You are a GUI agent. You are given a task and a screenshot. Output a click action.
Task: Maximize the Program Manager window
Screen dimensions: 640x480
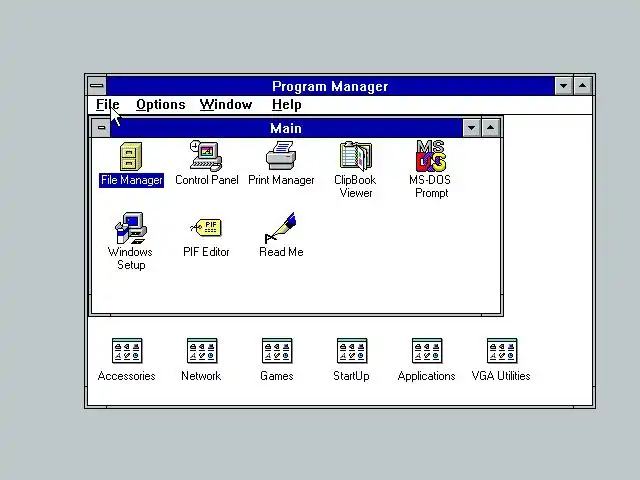583,86
